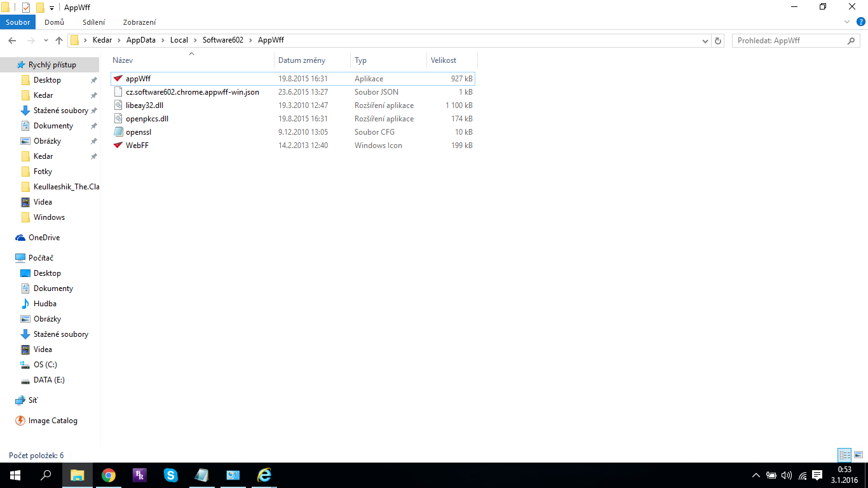
Task: Expand address bar history dropdown
Action: (705, 41)
